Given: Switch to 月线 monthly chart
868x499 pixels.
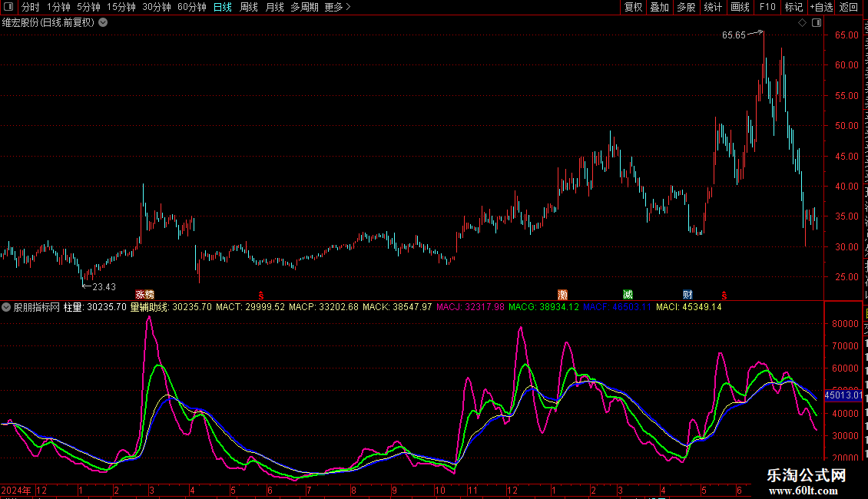Looking at the screenshot, I should [x=274, y=7].
